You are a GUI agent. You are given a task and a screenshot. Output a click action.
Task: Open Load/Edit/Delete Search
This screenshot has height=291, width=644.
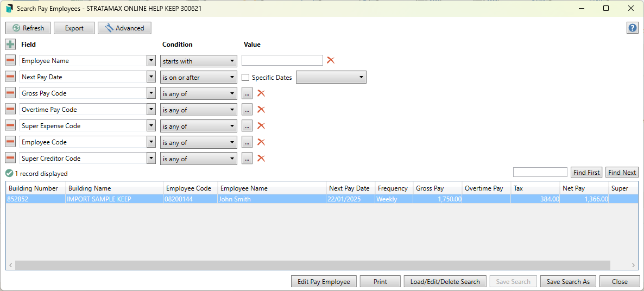(x=445, y=282)
